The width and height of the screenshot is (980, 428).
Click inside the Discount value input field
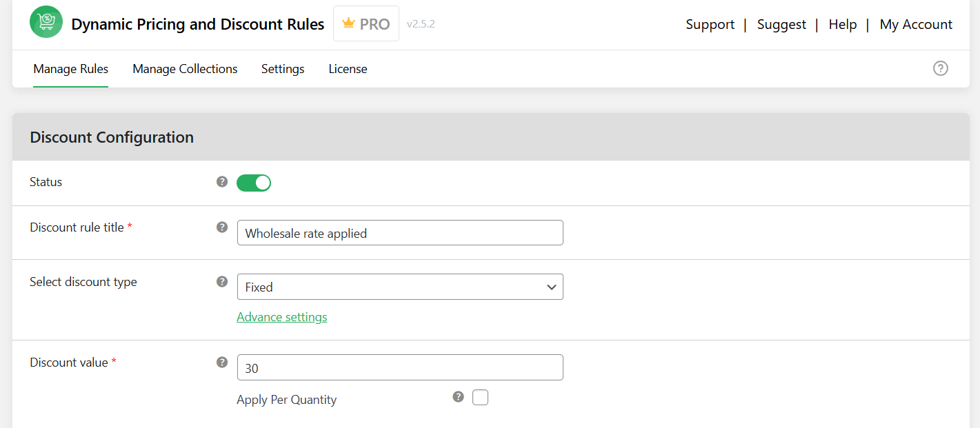[400, 367]
